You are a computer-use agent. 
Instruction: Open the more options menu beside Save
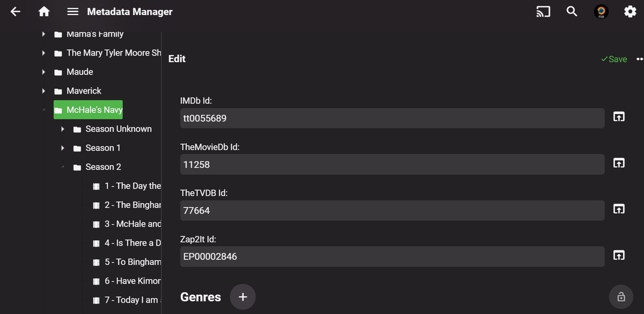(639, 59)
